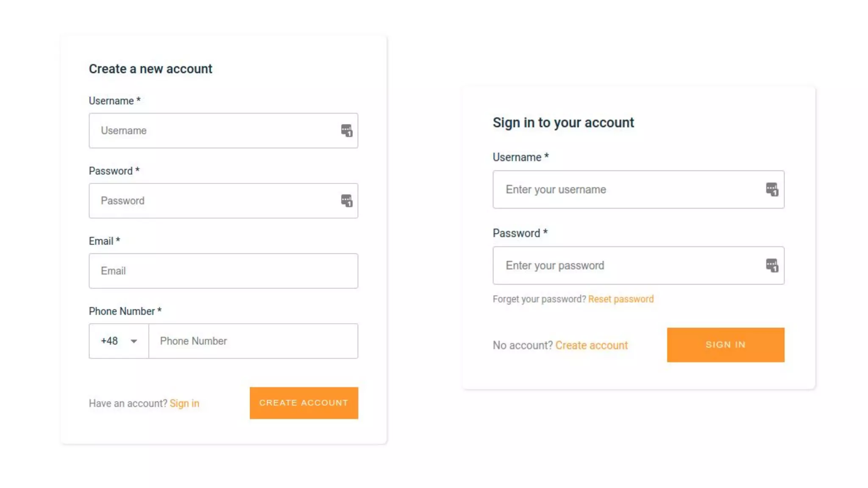Image resolution: width=868 pixels, height=488 pixels.
Task: Click password manager icon in create-account Password field
Action: point(346,201)
